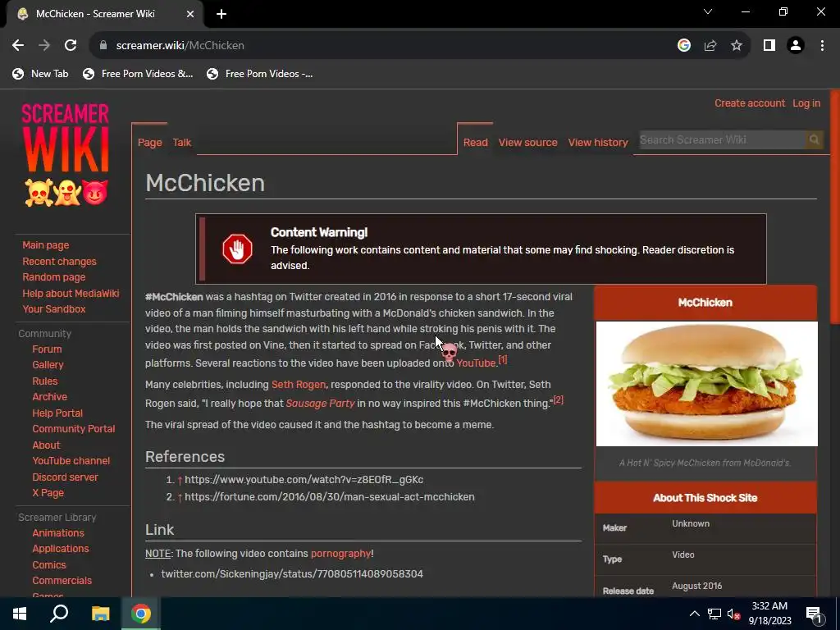Image resolution: width=840 pixels, height=630 pixels.
Task: Follow the YouTube link in the article
Action: tap(476, 363)
